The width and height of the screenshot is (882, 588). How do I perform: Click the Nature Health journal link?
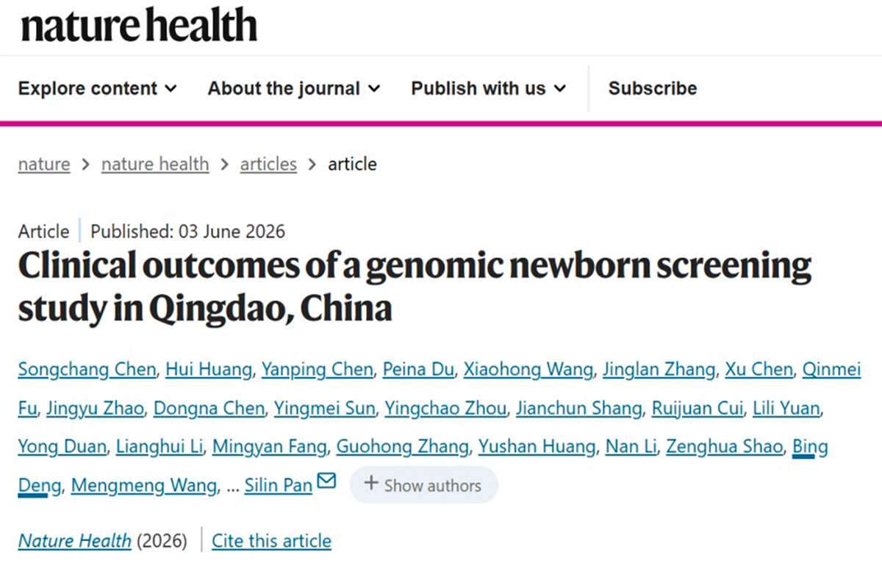75,542
